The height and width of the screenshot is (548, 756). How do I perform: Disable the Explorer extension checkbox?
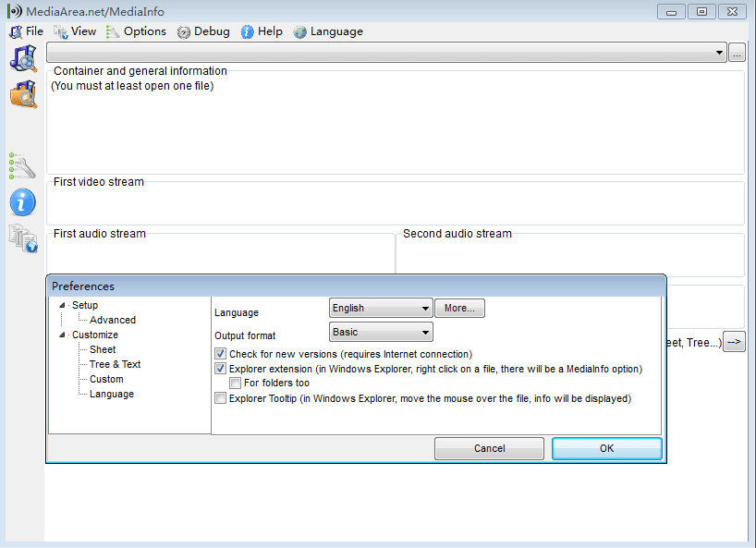[x=220, y=369]
